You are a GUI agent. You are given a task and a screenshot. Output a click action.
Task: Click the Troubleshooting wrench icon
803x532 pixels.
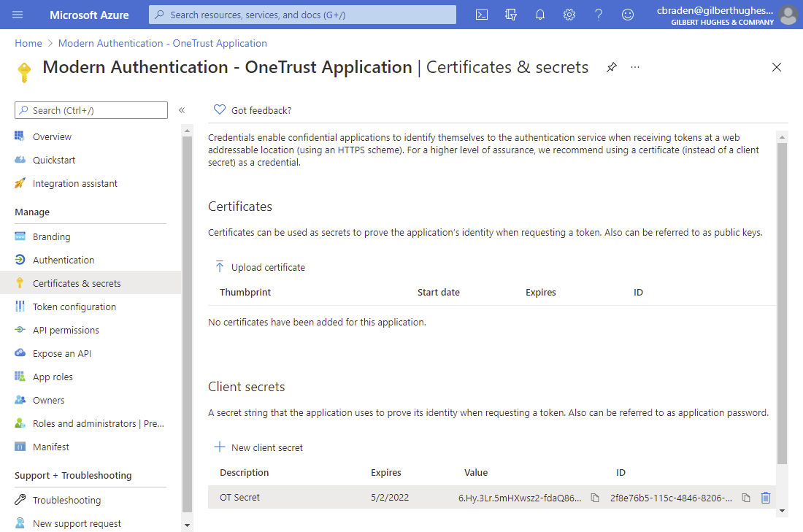coord(20,500)
